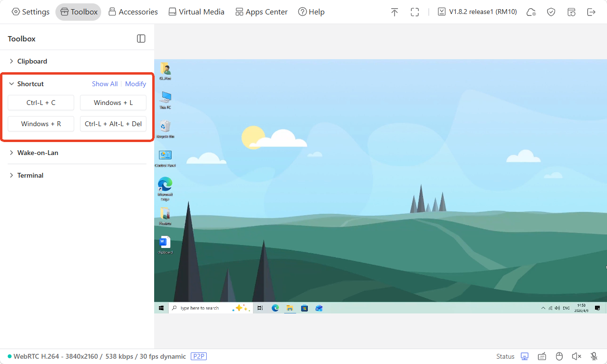Click the power control icon near the top right
This screenshot has width=607, height=364.
pos(571,12)
